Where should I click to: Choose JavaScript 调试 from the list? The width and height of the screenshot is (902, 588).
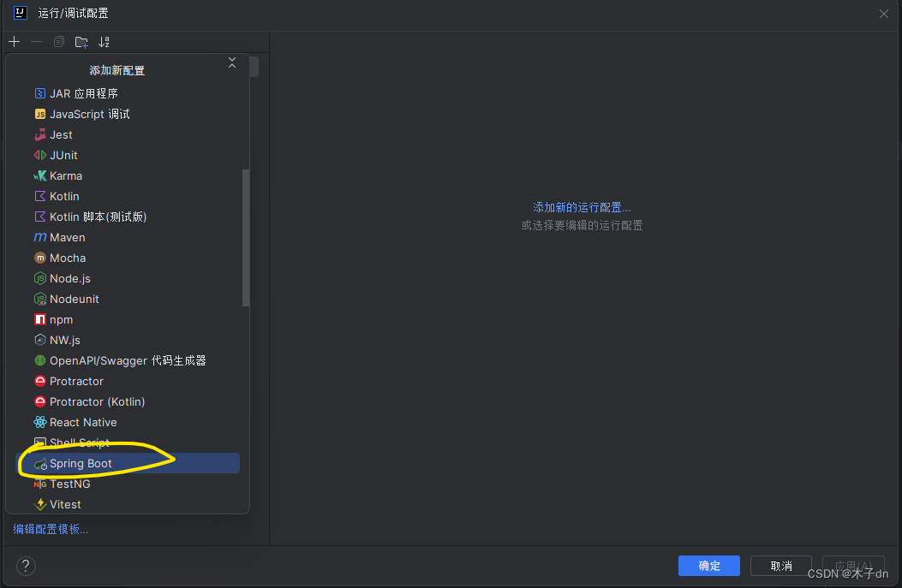coord(127,114)
